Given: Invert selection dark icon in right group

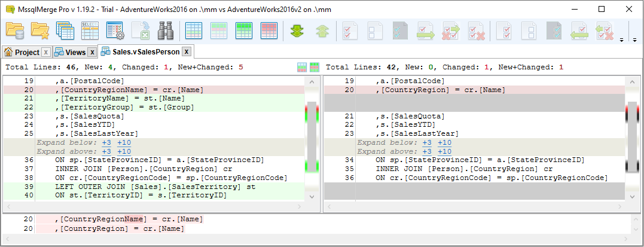Looking at the screenshot, I should pyautogui.click(x=554, y=31).
